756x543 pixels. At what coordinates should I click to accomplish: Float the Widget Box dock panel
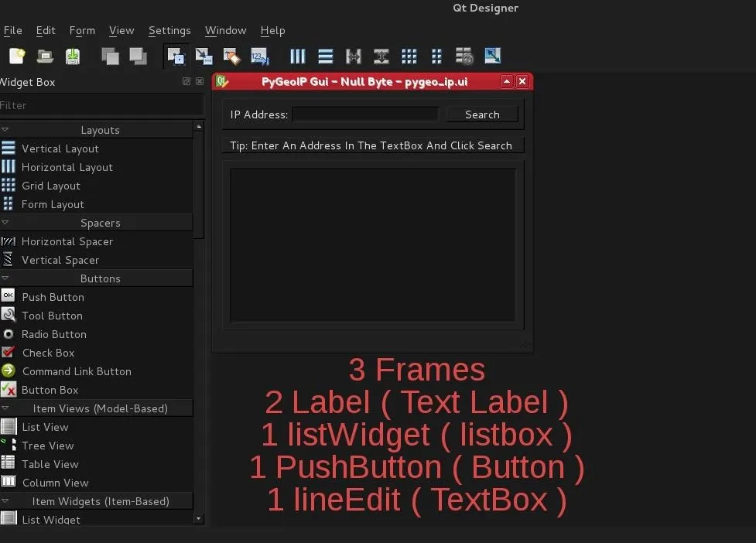click(186, 81)
